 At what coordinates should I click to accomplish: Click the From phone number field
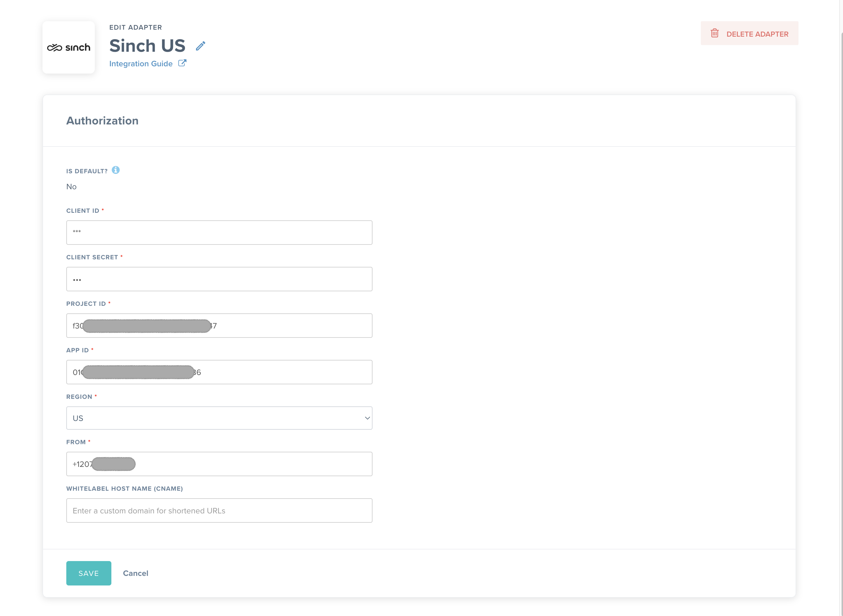pyautogui.click(x=254, y=464)
